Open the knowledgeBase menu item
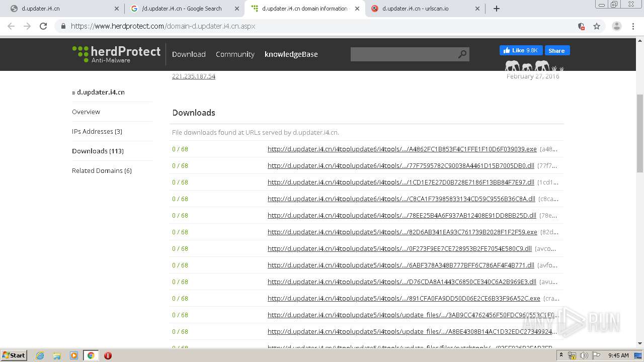This screenshot has width=644, height=362. click(291, 54)
